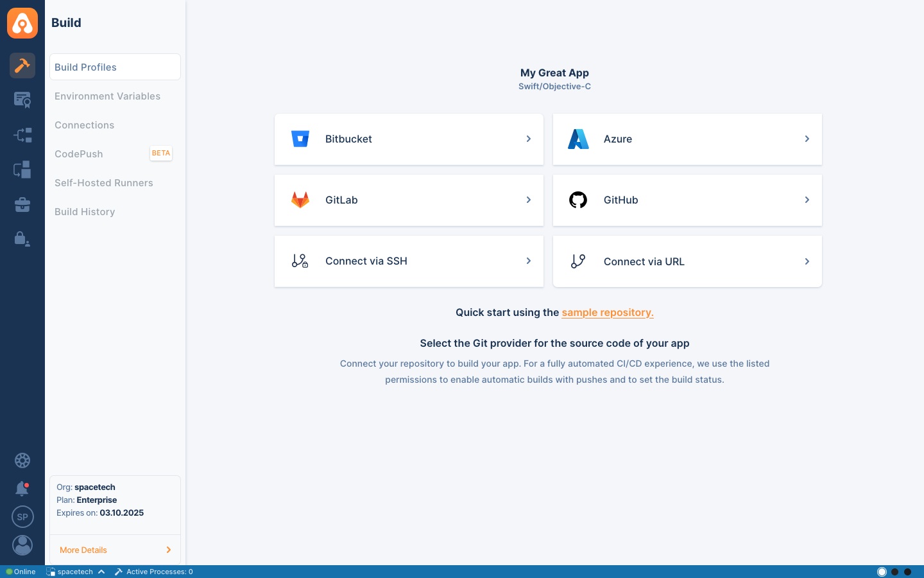Click the signing identities certificate icon
Screen dimensions: 924x578
coord(22,100)
